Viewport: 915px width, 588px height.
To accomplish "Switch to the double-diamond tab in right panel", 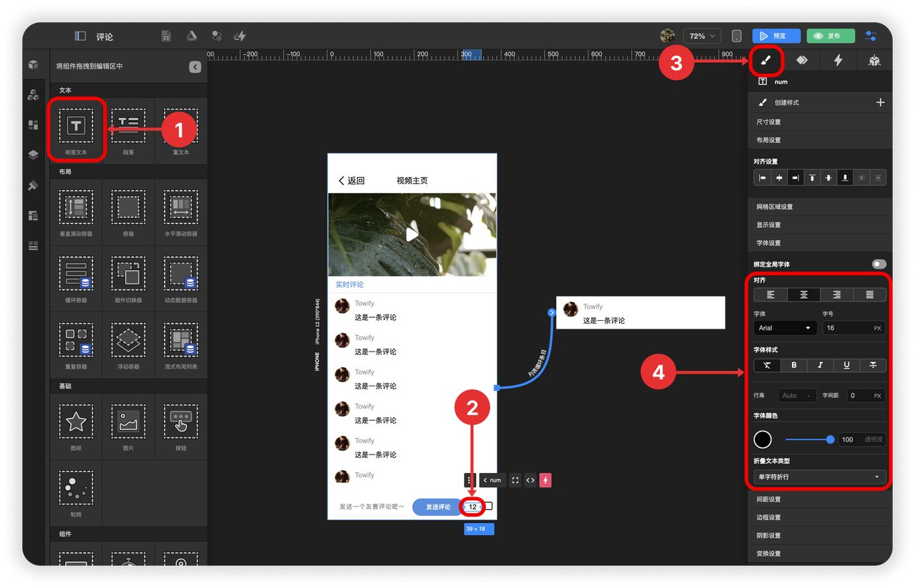I will click(802, 61).
